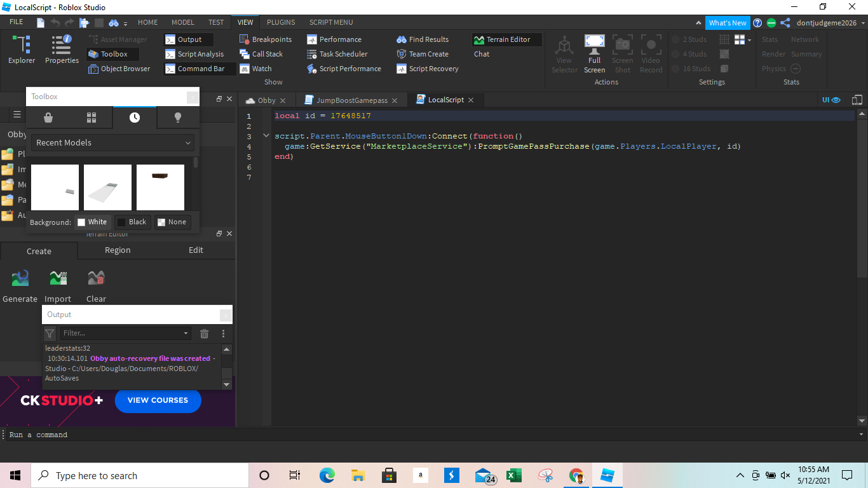The width and height of the screenshot is (868, 488).
Task: Open Script Analysis
Action: coord(194,54)
